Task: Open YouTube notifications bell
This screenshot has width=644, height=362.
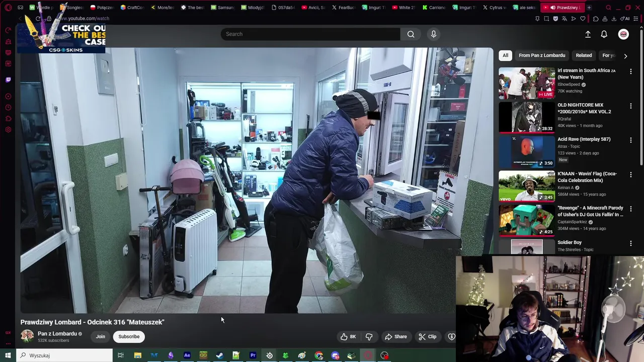Action: 604,34
